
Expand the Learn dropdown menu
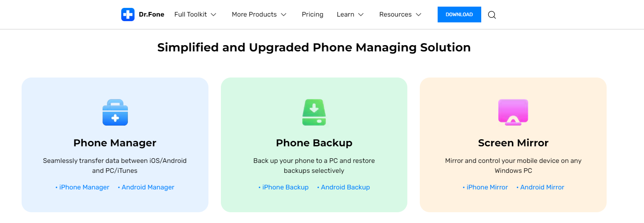tap(350, 15)
